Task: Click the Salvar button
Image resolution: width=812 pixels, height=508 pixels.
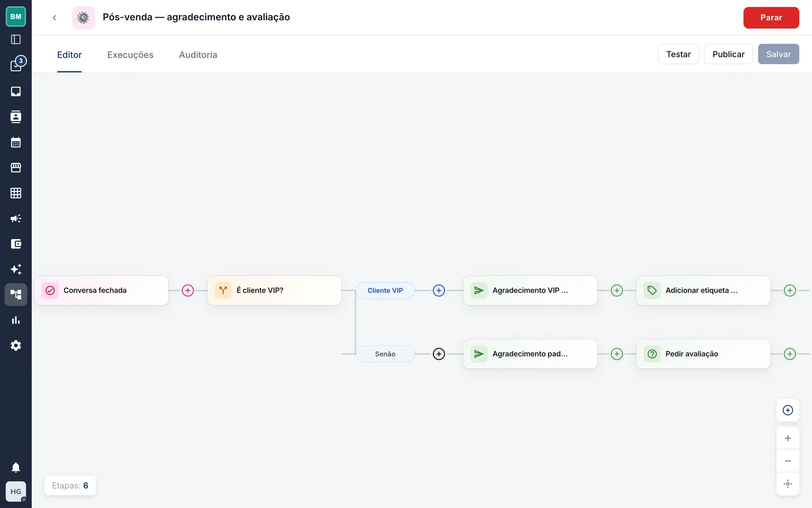Action: 779,54
